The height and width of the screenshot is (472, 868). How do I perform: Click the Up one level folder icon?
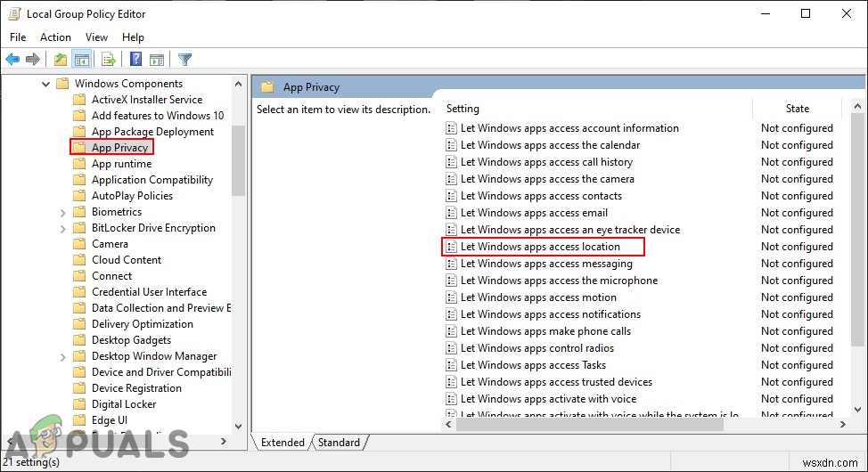click(61, 59)
